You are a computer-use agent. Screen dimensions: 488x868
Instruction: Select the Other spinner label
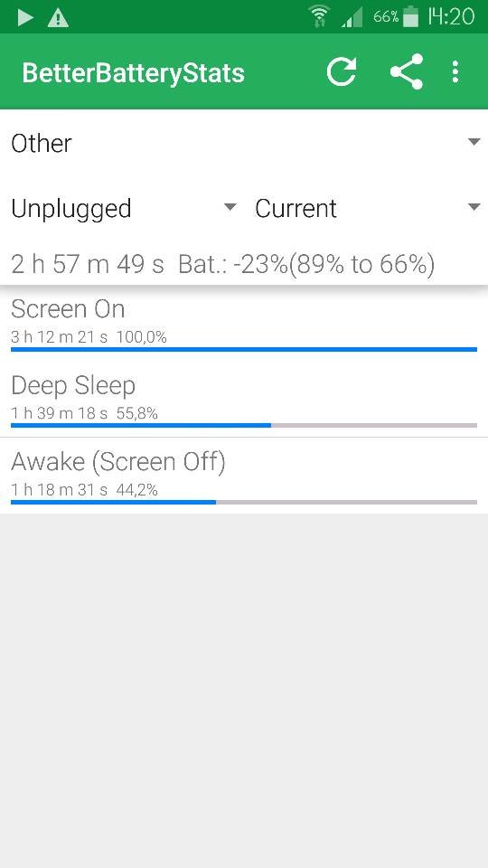42,144
